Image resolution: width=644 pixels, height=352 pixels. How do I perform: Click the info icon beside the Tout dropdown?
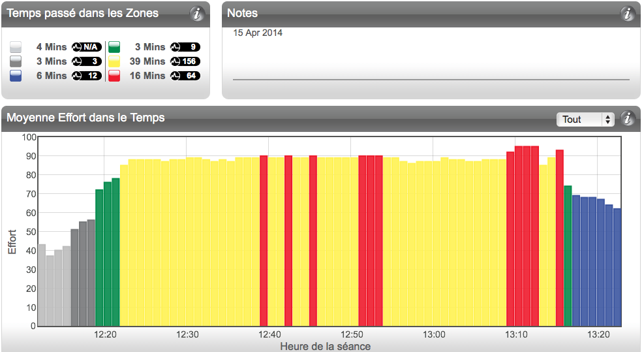point(628,119)
